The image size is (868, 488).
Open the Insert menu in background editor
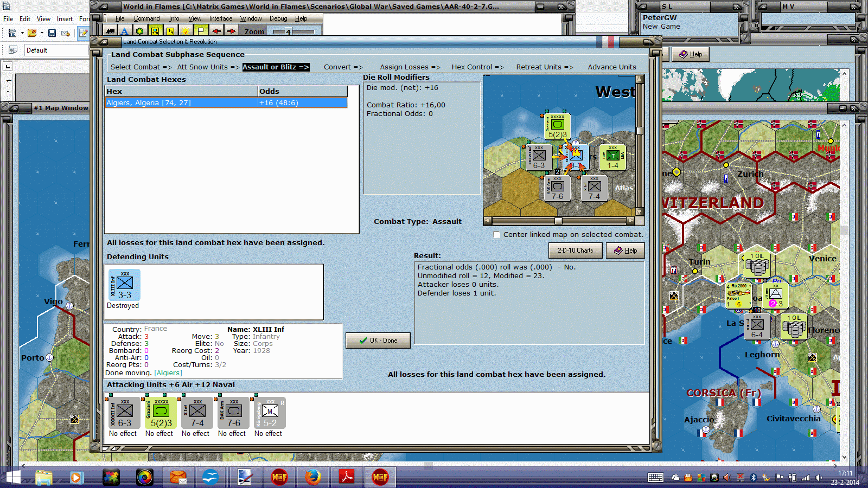(65, 19)
